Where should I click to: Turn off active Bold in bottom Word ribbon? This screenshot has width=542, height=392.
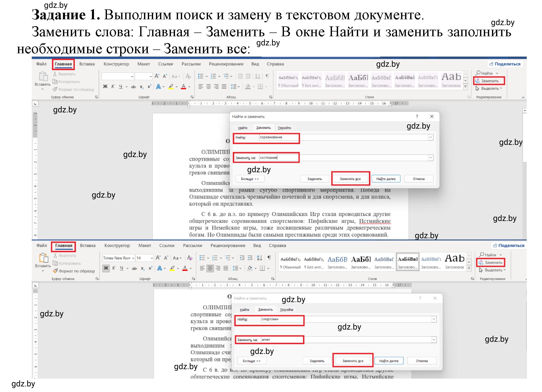106,268
